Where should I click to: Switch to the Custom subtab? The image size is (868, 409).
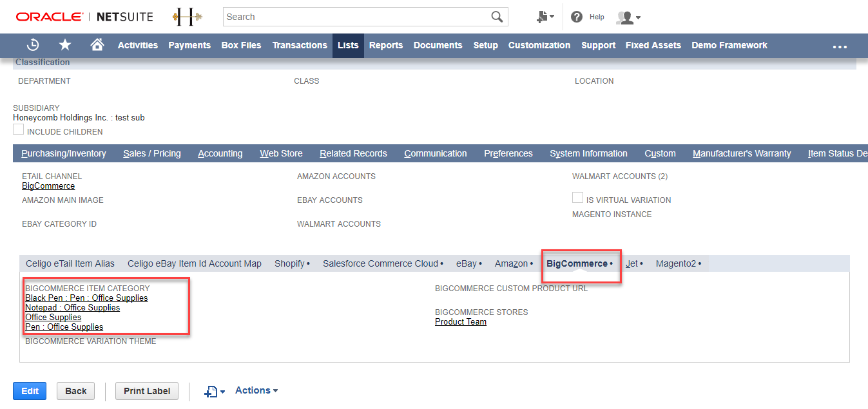(660, 153)
